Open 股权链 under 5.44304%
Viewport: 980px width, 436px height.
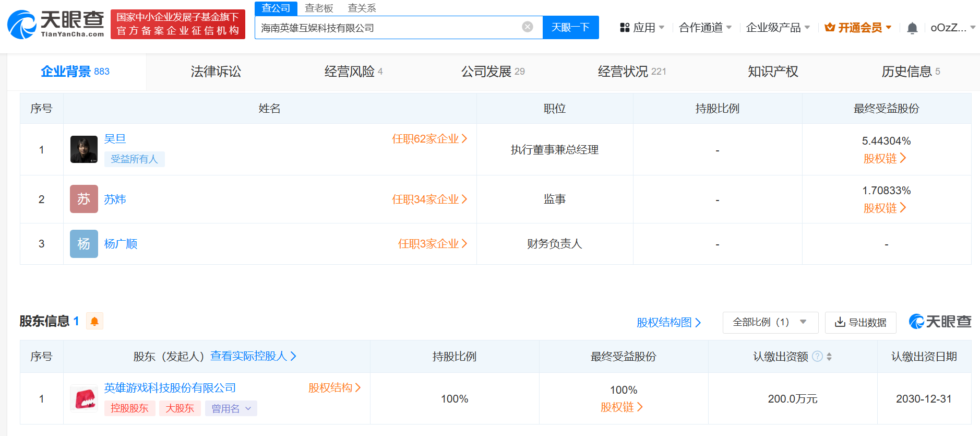click(x=885, y=158)
